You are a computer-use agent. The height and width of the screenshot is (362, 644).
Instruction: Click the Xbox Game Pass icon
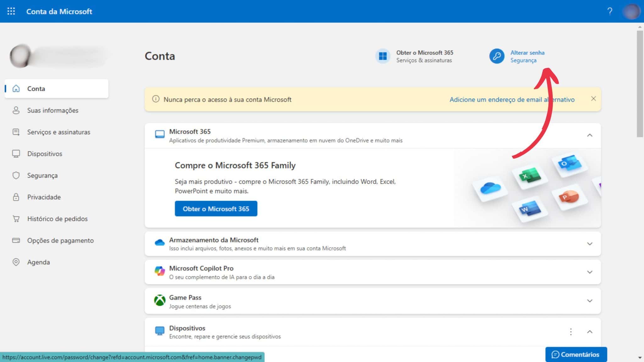point(160,300)
